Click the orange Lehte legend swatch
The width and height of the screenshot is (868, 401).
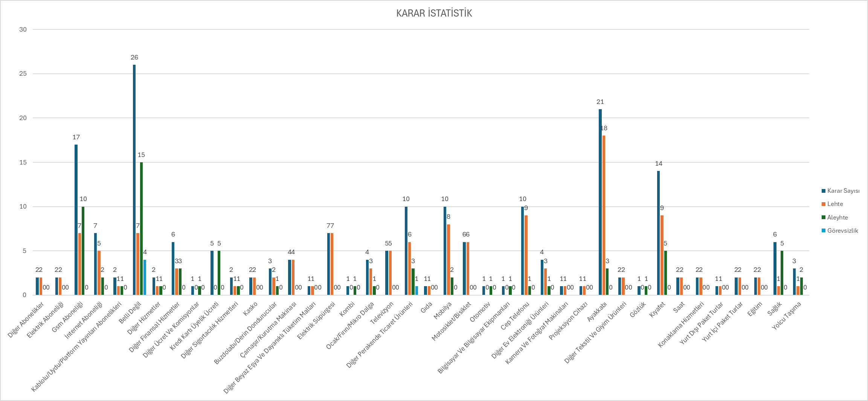[x=824, y=204]
